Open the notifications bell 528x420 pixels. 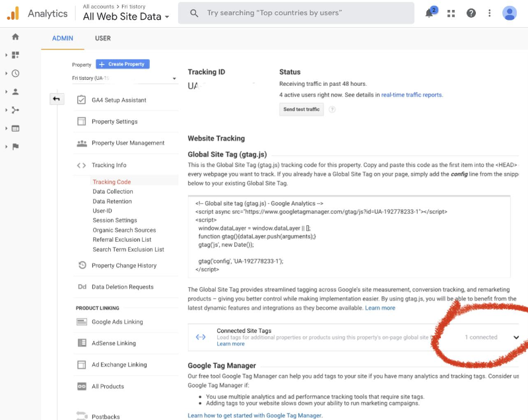point(430,13)
